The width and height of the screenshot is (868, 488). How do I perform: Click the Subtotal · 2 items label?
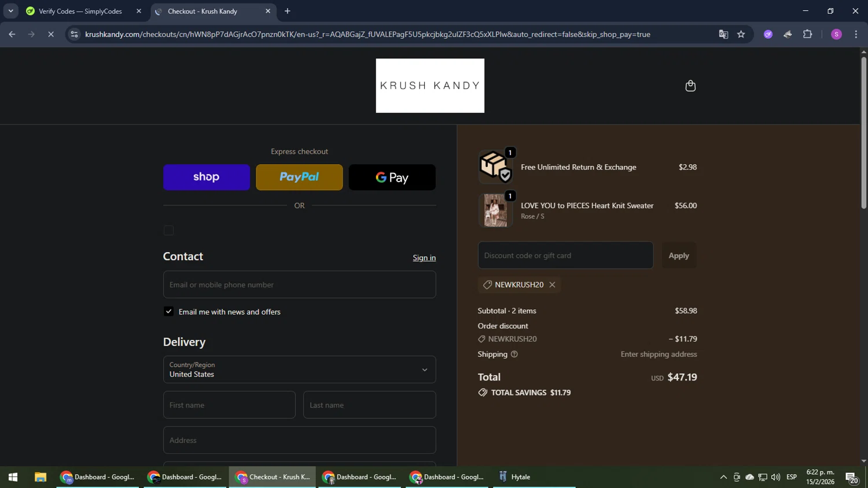pyautogui.click(x=507, y=310)
